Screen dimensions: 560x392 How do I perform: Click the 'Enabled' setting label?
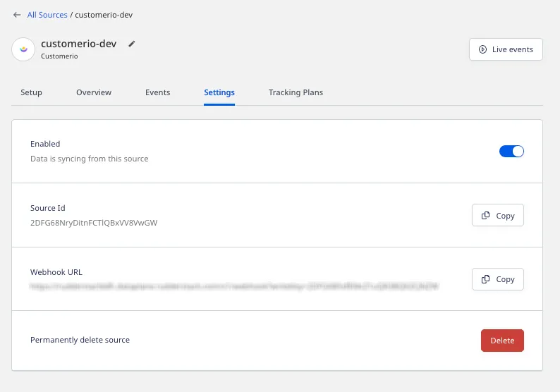45,144
